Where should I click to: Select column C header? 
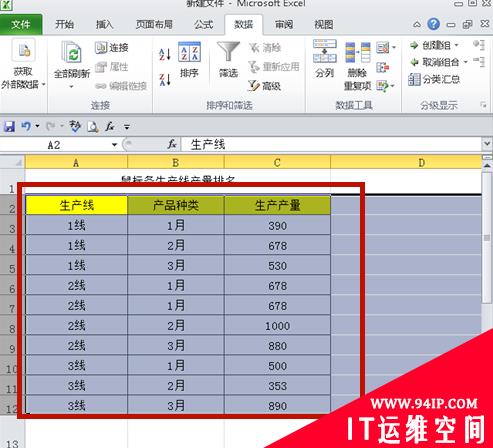pyautogui.click(x=277, y=163)
